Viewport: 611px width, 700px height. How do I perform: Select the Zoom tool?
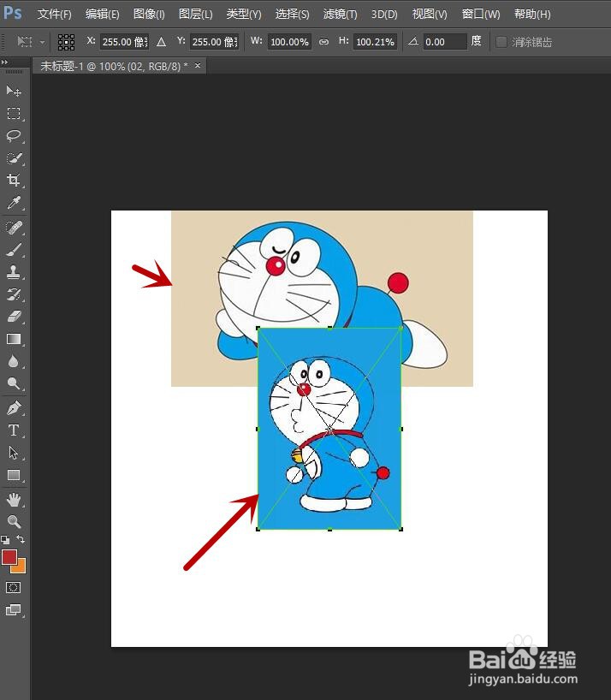[x=14, y=521]
